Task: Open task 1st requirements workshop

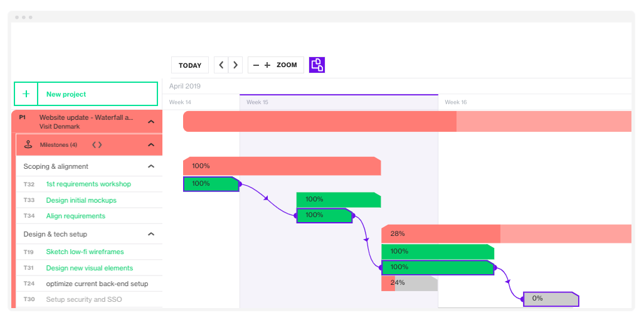Action: (x=88, y=184)
